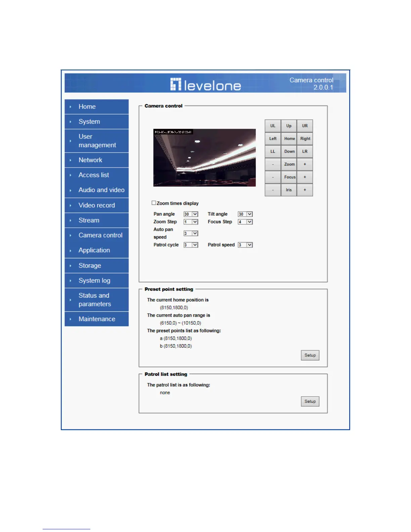
Task: Open Home in sidebar menu
Action: pyautogui.click(x=97, y=106)
